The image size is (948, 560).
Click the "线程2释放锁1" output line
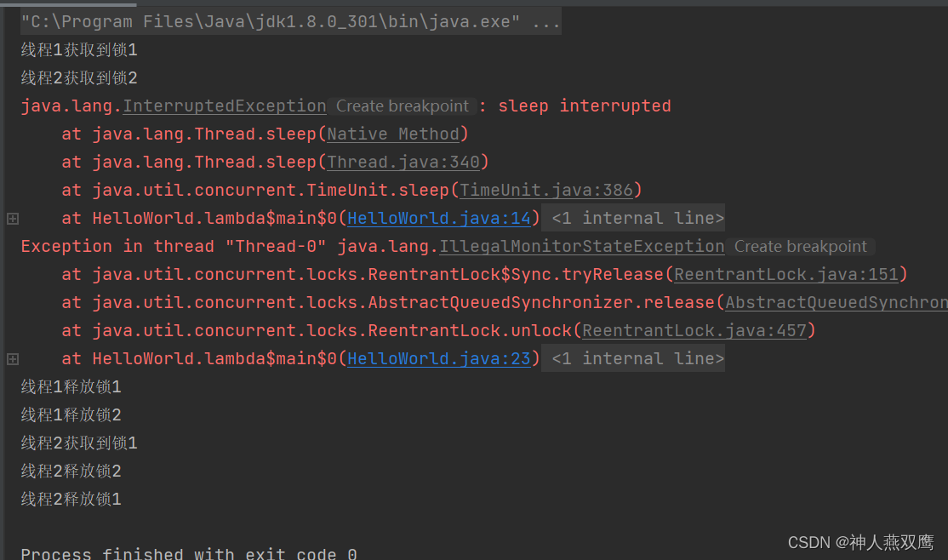coord(71,500)
